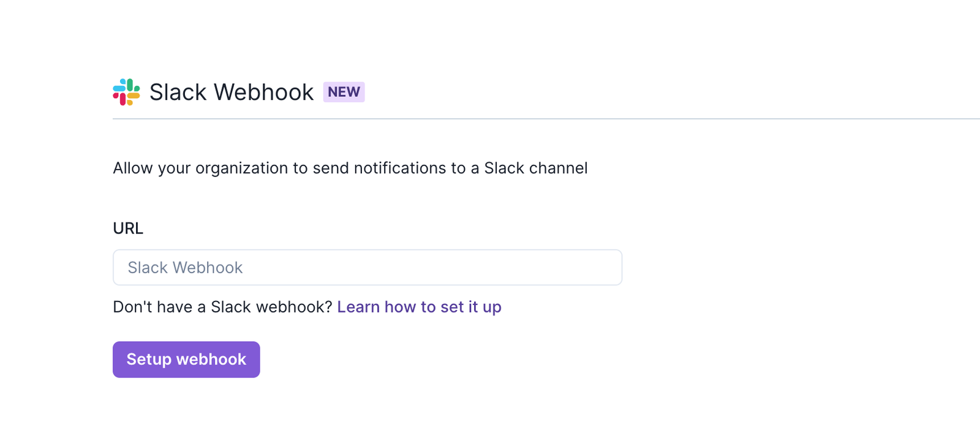Open the 'Learn how to set it up' link
The width and height of the screenshot is (980, 438).
(419, 307)
